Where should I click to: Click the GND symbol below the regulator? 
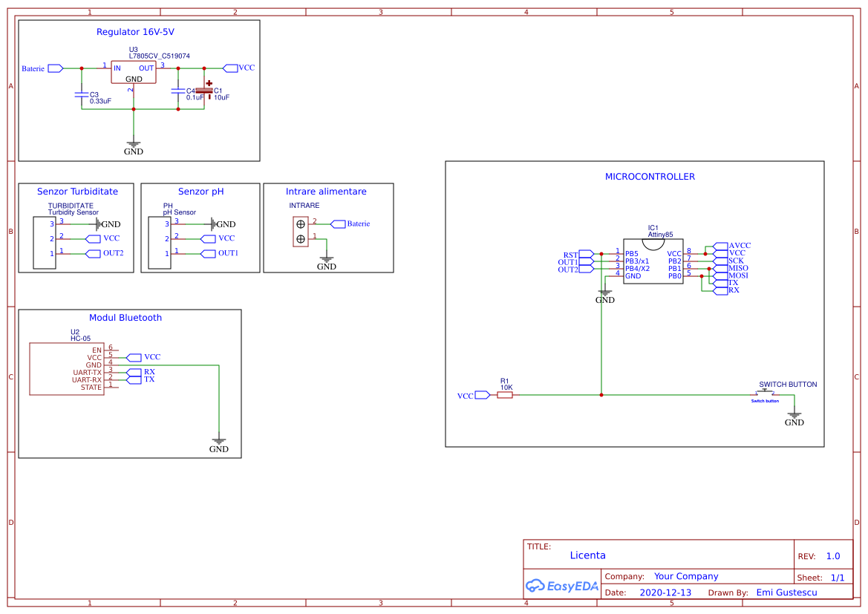pyautogui.click(x=134, y=146)
